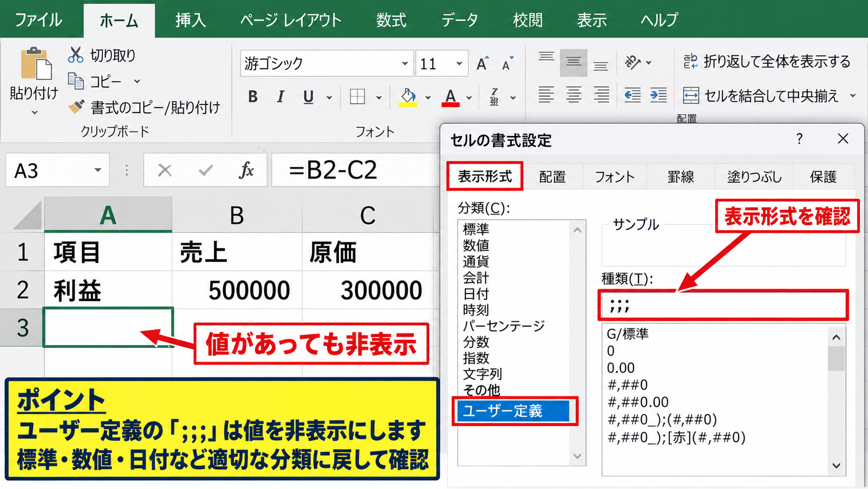Select ユーザー定義 in the category list
The image size is (868, 489).
pyautogui.click(x=514, y=411)
